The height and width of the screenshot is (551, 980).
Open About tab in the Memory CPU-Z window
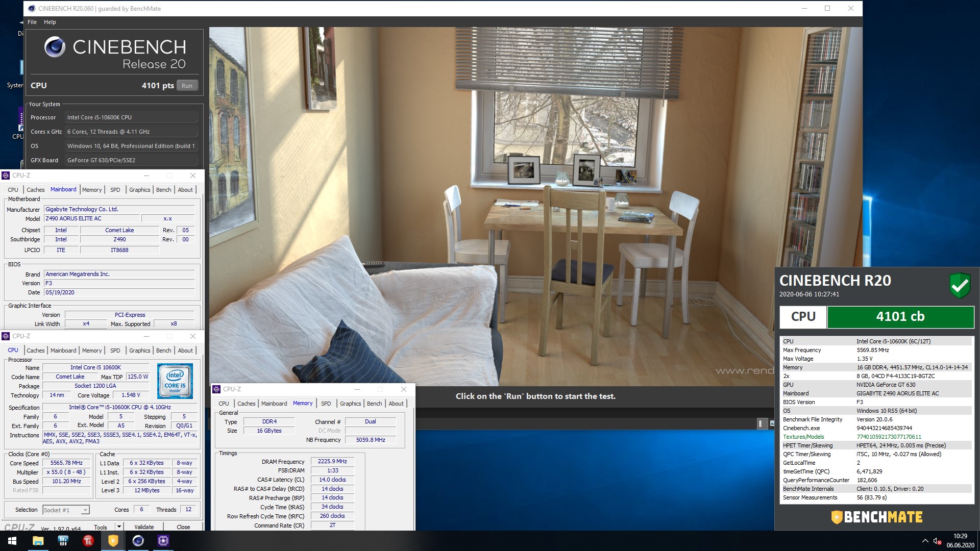click(396, 404)
